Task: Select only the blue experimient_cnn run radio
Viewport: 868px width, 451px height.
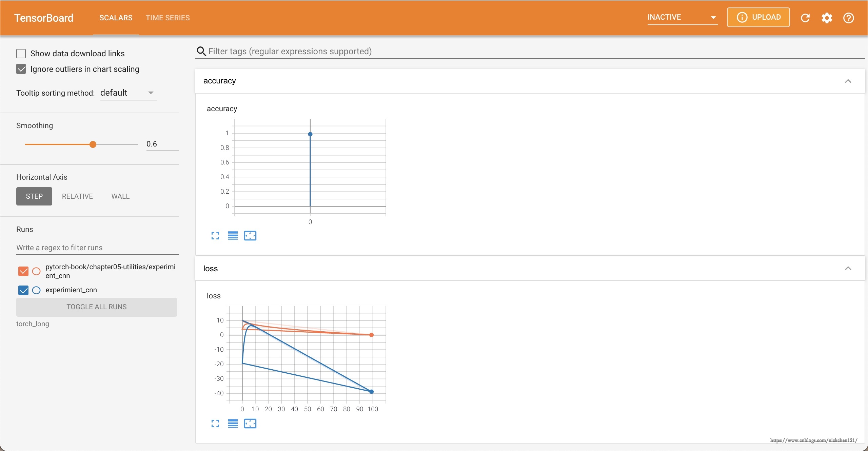Action: 36,290
